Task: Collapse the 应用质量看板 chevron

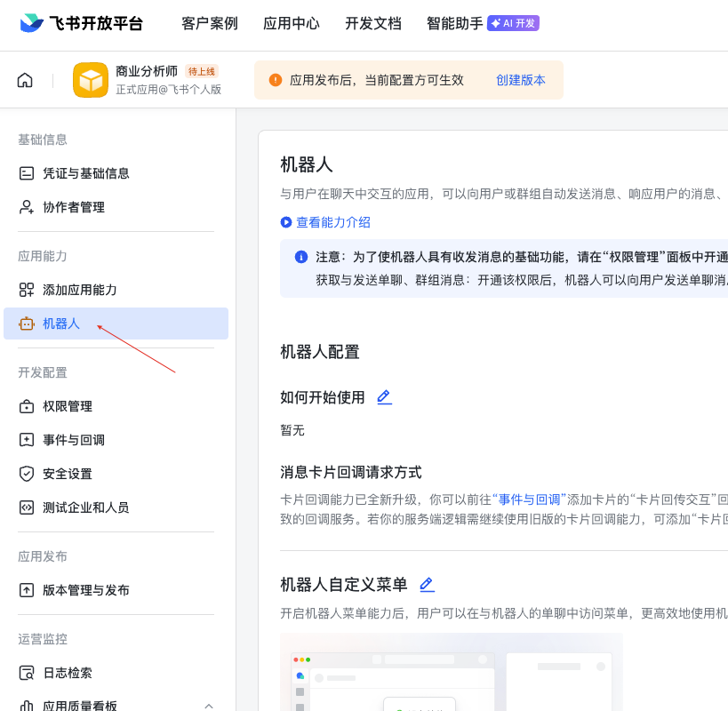Action: (209, 706)
